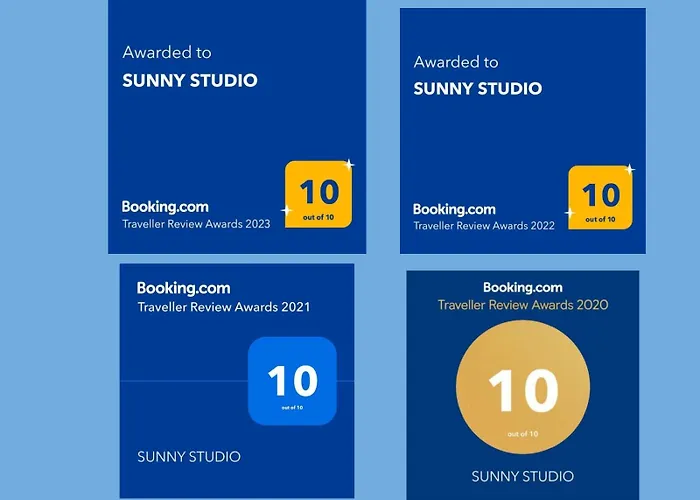Click the blue 10 badge on 2021 award
Image resolution: width=700 pixels, height=500 pixels.
[x=292, y=382]
